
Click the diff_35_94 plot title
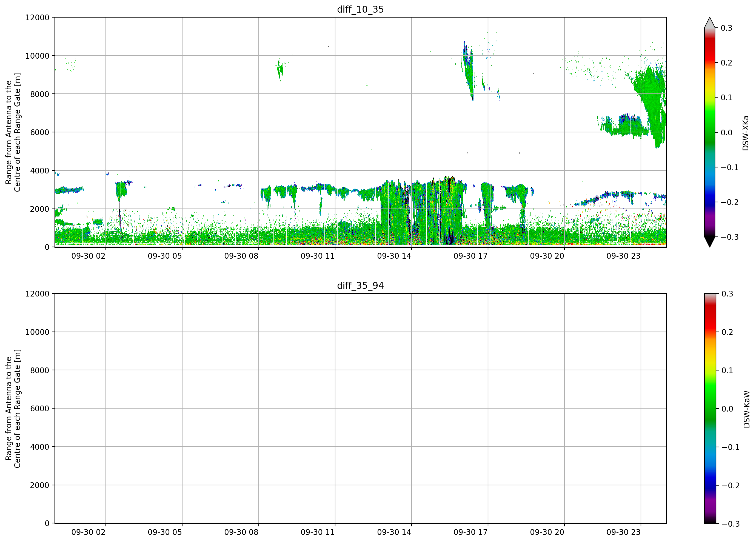click(360, 286)
